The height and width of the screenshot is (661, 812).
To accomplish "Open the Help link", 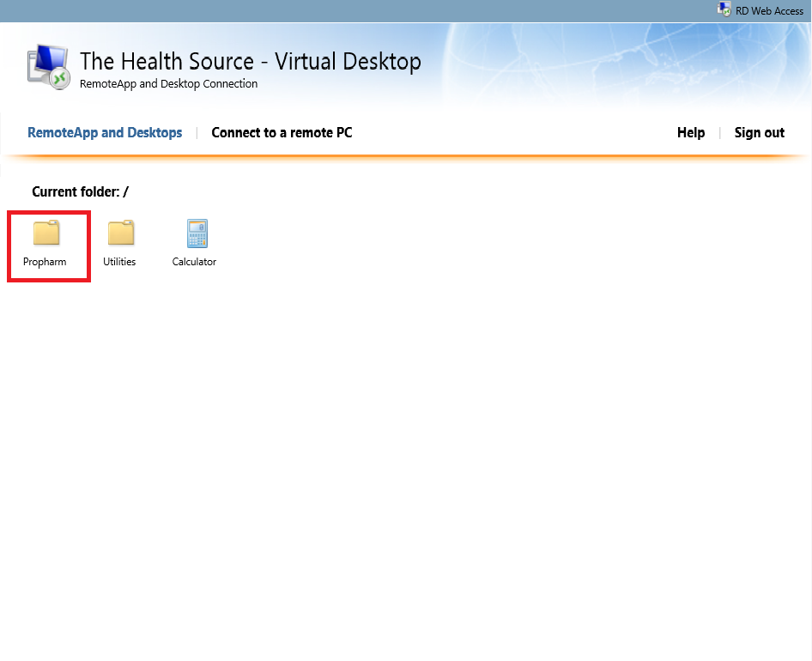I will click(x=691, y=132).
